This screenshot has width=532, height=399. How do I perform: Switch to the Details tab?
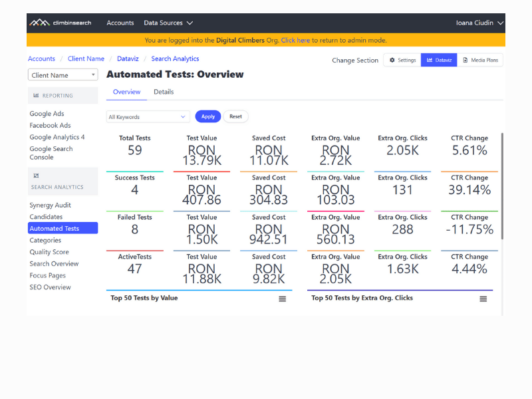[x=164, y=92]
